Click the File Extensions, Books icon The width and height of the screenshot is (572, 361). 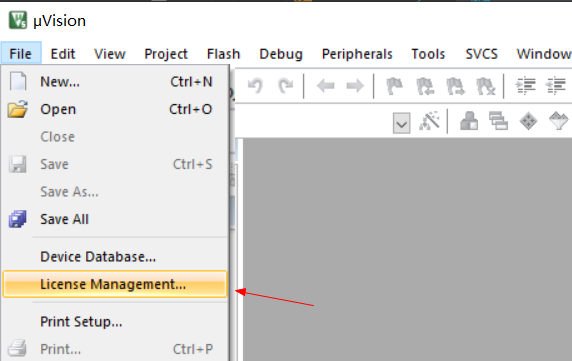pyautogui.click(x=469, y=121)
